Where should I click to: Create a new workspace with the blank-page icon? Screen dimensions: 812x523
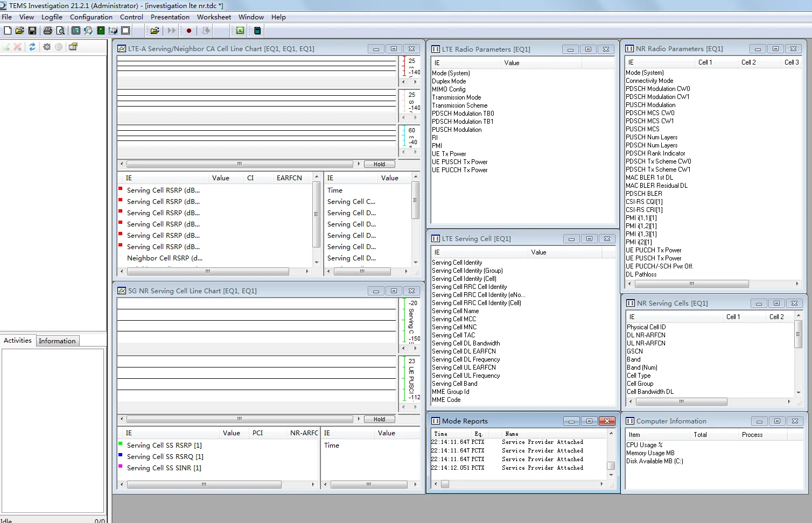tap(8, 31)
